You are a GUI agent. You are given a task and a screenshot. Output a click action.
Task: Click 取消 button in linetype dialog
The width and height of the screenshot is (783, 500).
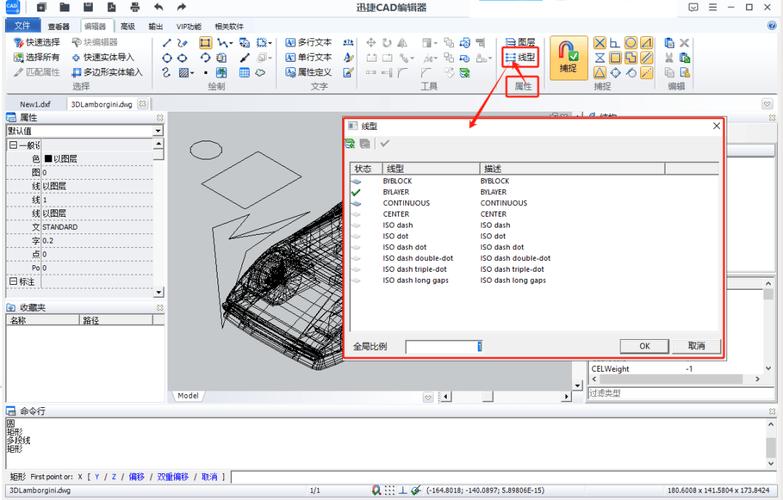click(696, 346)
